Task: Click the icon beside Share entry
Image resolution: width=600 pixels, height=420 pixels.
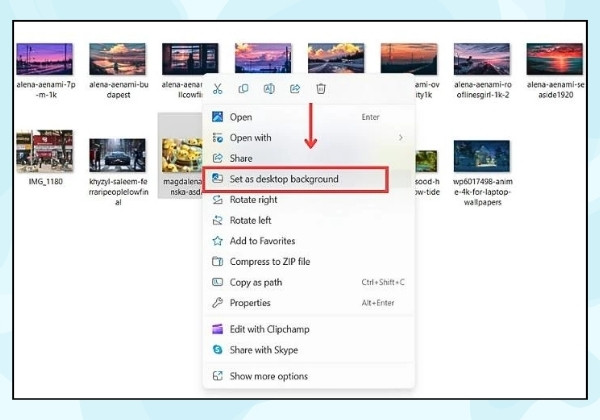Action: pos(217,158)
